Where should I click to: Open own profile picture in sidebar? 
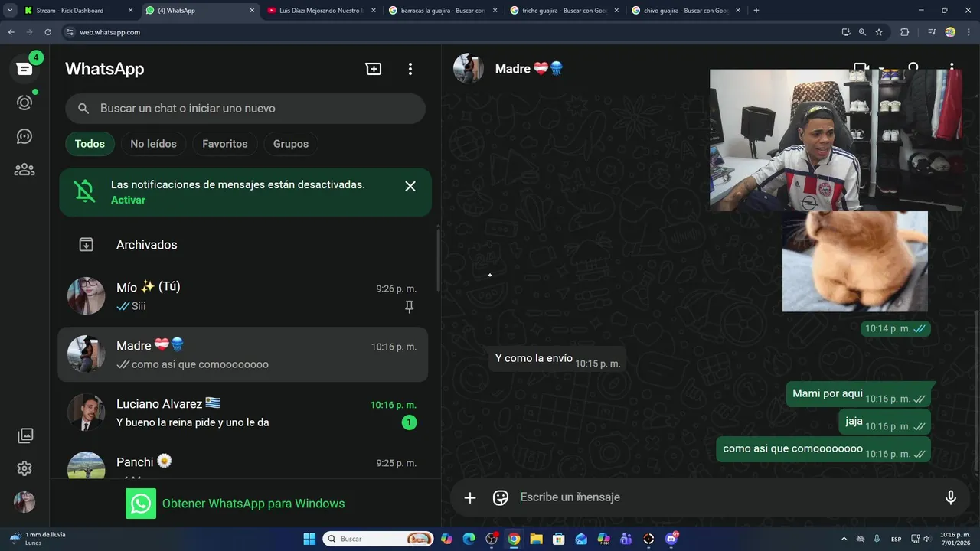24,502
